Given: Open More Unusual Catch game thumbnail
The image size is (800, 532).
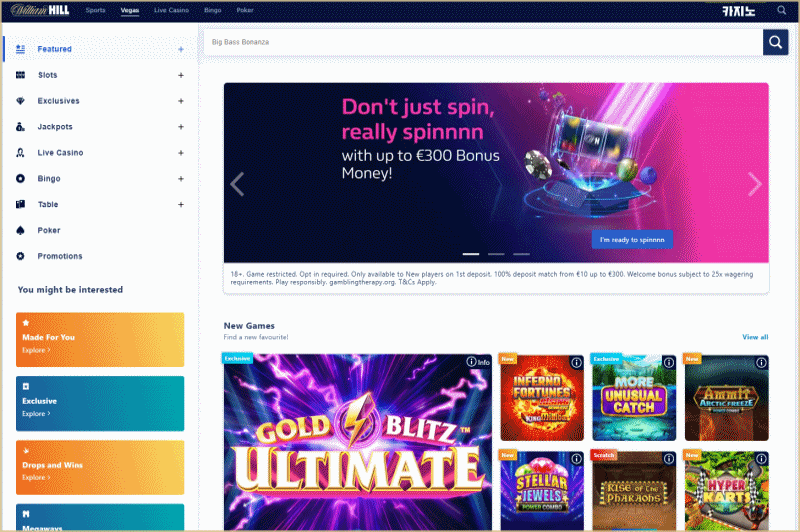Looking at the screenshot, I should click(x=634, y=398).
